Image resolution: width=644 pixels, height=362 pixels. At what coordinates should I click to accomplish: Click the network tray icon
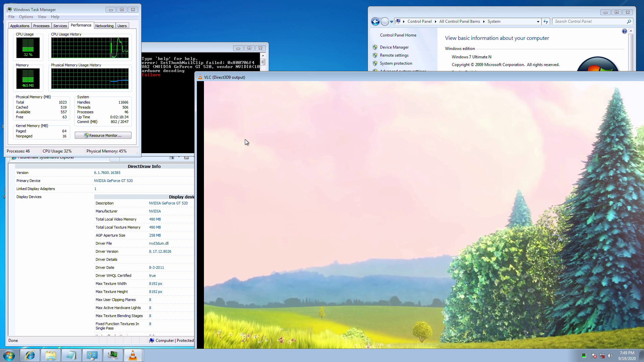602,356
